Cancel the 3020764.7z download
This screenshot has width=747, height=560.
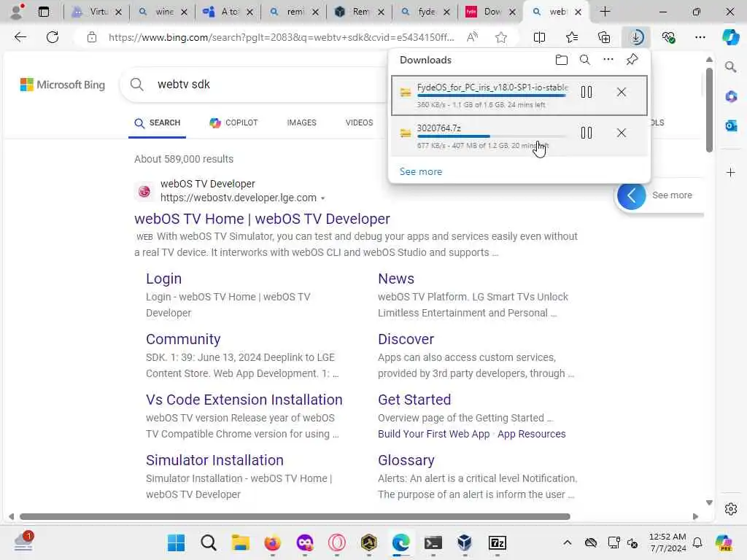point(622,133)
